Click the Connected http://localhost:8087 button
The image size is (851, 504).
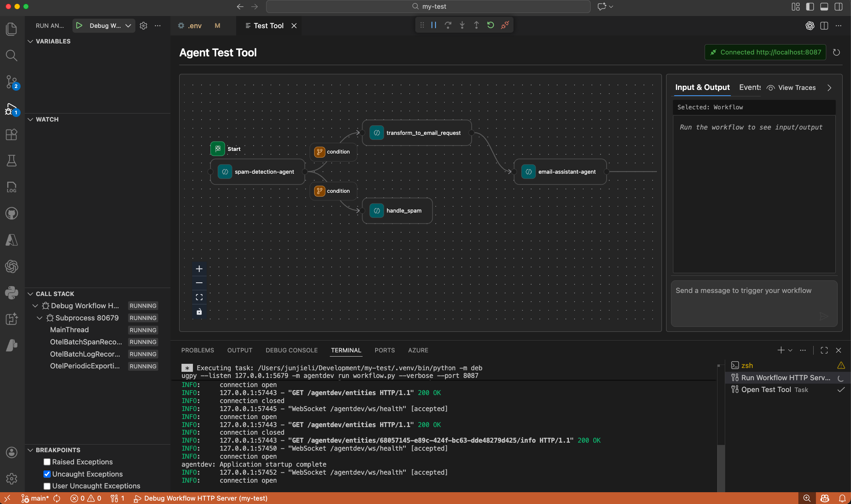pos(765,52)
